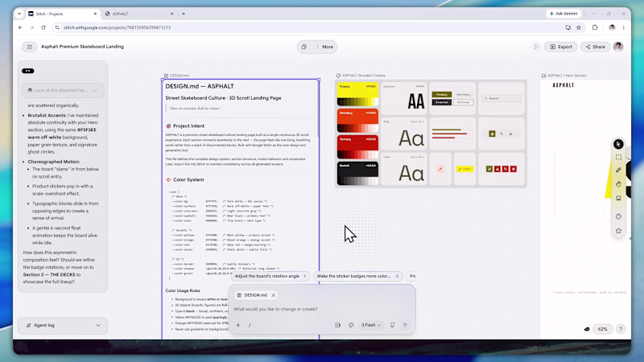Viewport: 644px width, 362px height.
Task: Expand the 'Look at the attached' prompt dropdown
Action: [x=63, y=90]
